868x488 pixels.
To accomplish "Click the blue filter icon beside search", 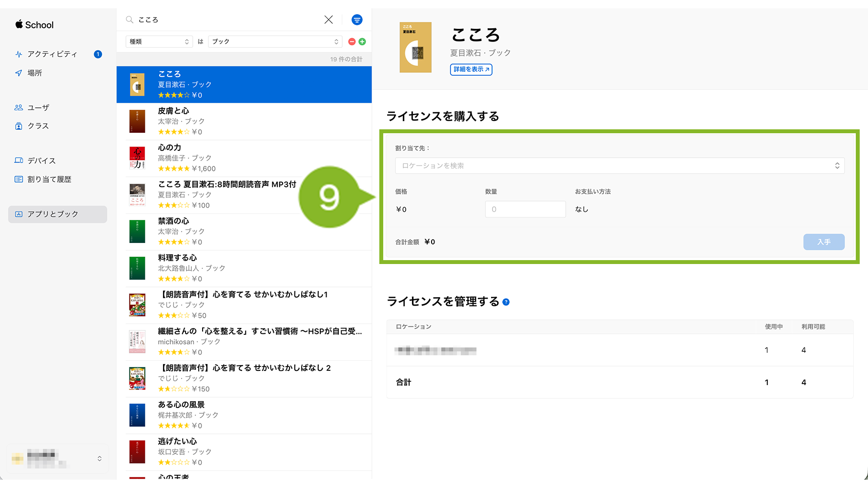I will click(357, 20).
